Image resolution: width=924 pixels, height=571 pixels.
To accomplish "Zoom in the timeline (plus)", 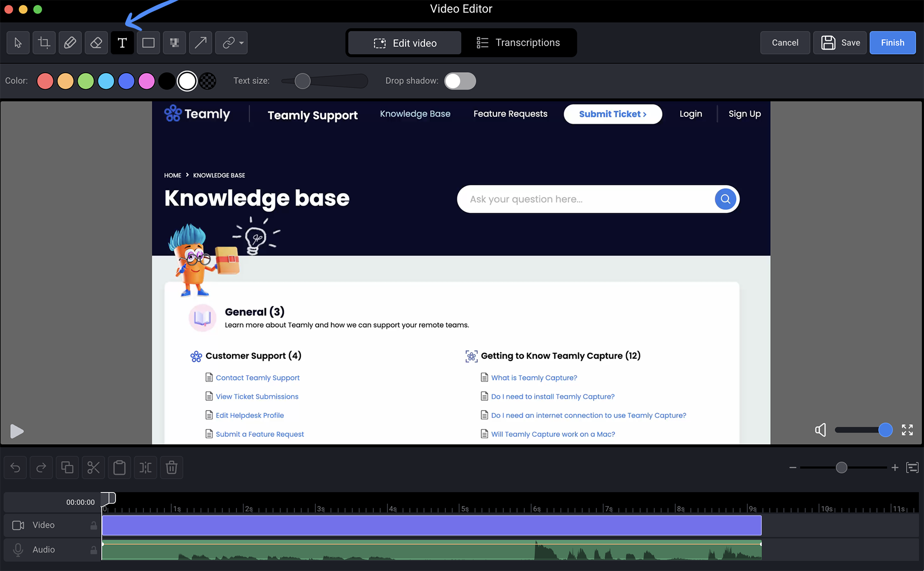I will (895, 468).
